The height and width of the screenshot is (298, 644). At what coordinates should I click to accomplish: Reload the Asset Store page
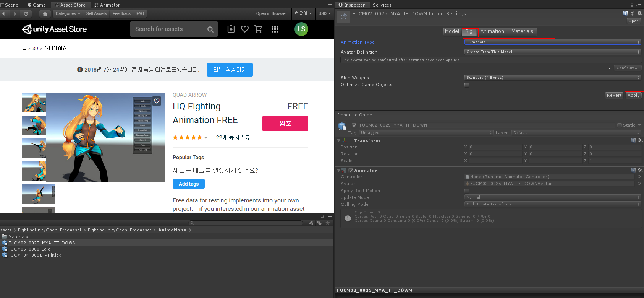(26, 13)
